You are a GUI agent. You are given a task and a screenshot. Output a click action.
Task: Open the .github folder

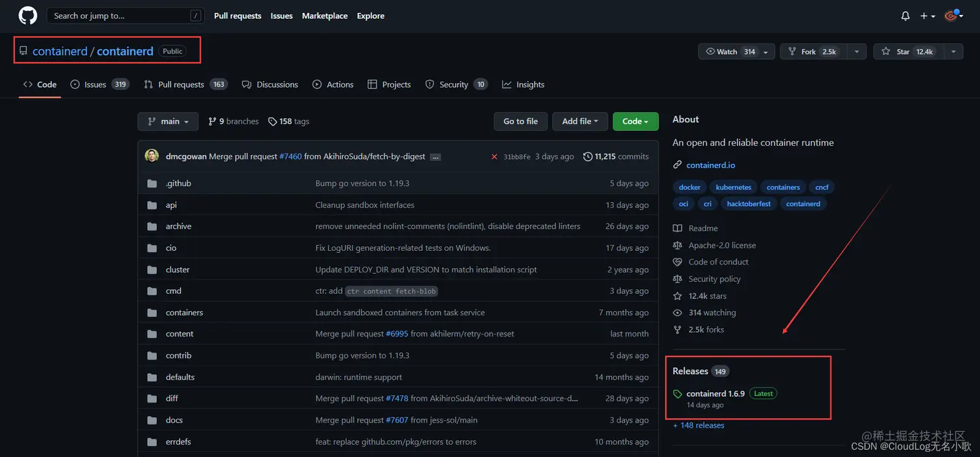point(178,183)
